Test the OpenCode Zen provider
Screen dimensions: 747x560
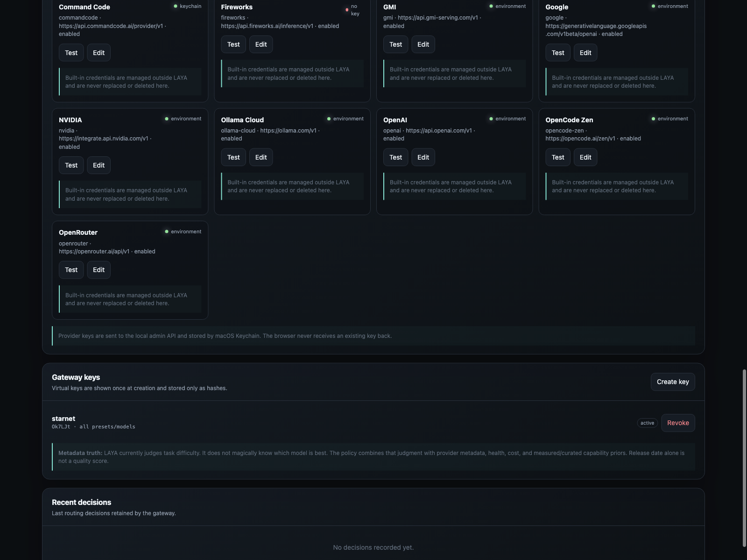point(558,157)
